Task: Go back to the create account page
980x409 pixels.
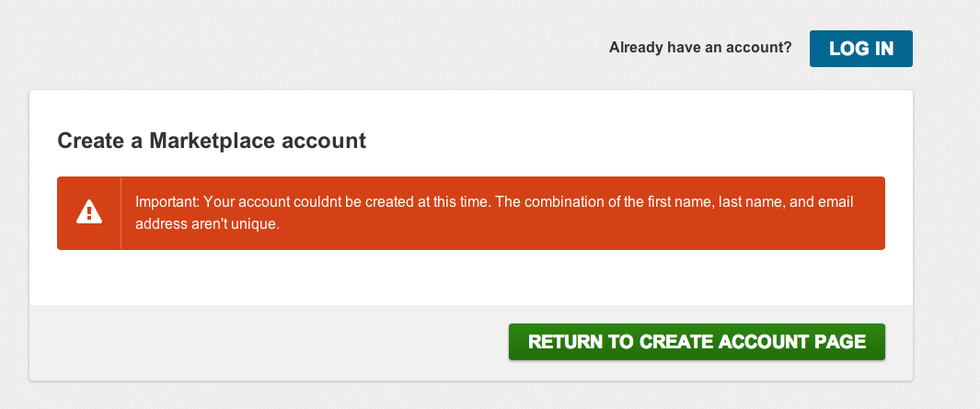Action: pos(697,342)
